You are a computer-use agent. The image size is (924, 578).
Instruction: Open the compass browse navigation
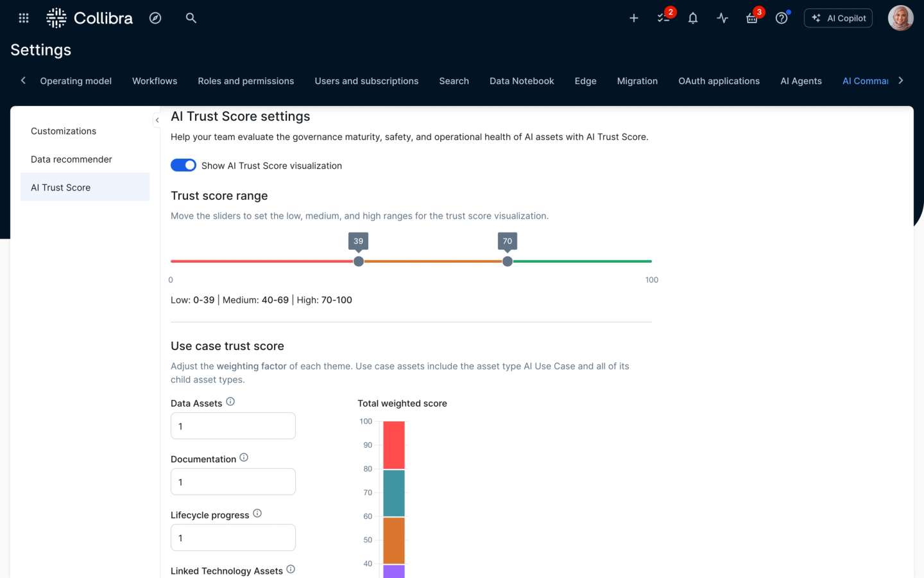(155, 17)
